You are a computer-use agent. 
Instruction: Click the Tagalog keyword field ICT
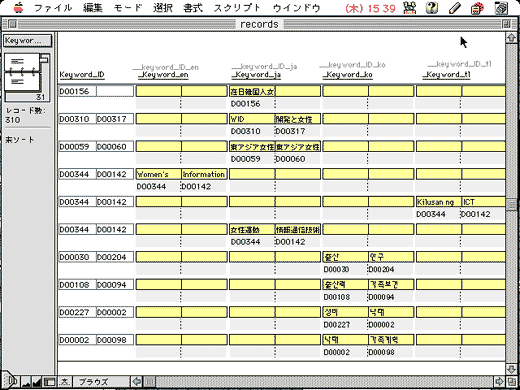coord(484,202)
